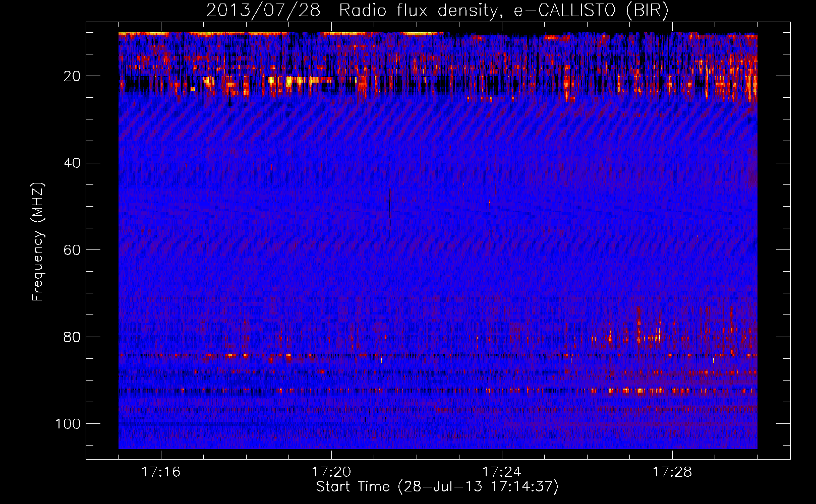Click the "Frequency (MHZ)" axis label
This screenshot has height=504, width=816.
38,241
